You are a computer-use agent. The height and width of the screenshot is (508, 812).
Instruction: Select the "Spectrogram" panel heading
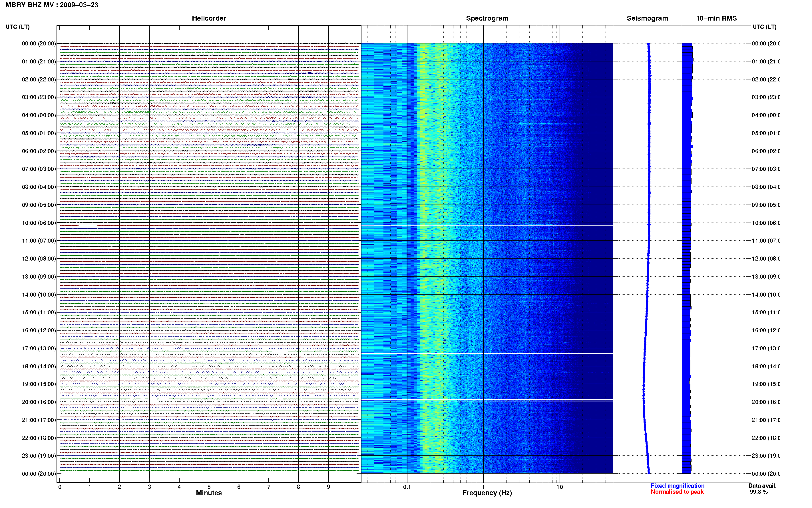487,19
